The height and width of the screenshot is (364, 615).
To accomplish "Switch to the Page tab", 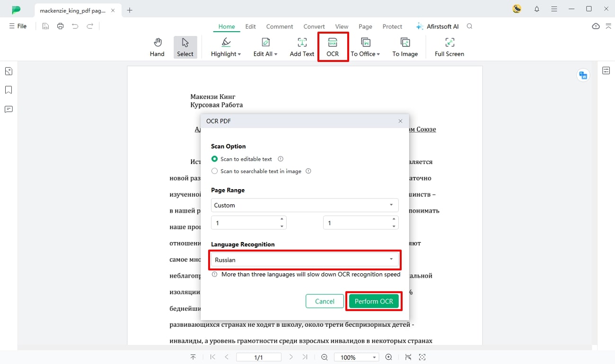I will tap(365, 26).
